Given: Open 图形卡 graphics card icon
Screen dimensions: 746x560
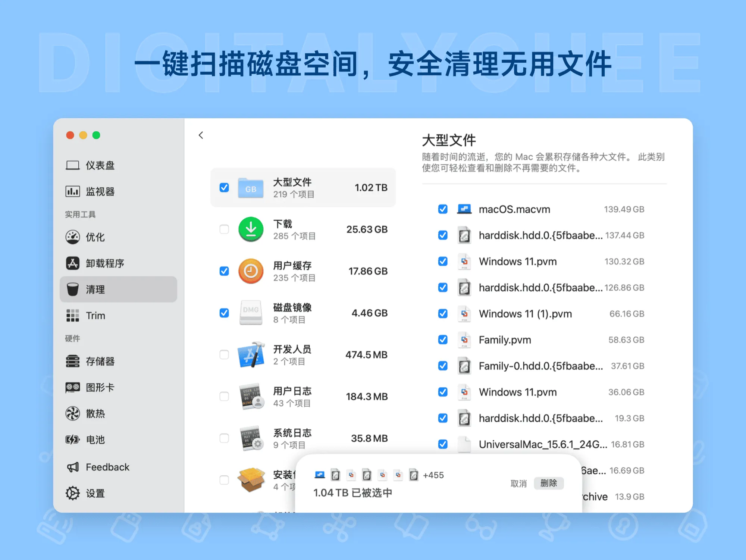Looking at the screenshot, I should (x=73, y=387).
